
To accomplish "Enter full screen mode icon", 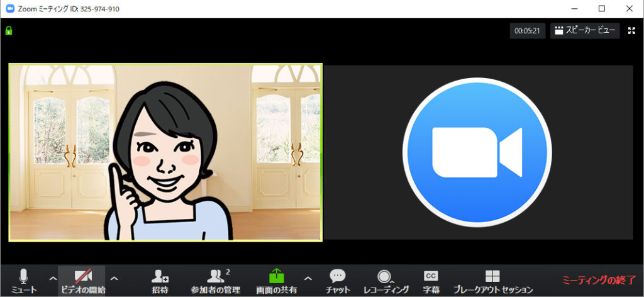I will click(631, 30).
